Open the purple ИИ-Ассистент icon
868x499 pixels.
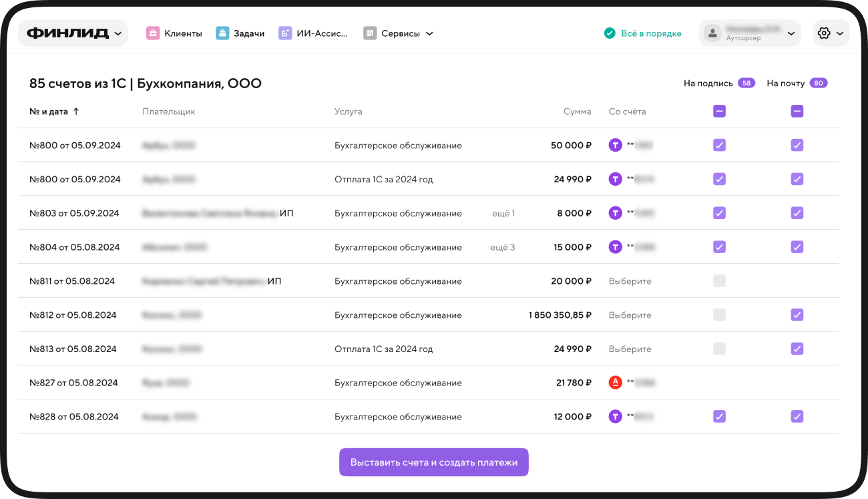tap(285, 33)
